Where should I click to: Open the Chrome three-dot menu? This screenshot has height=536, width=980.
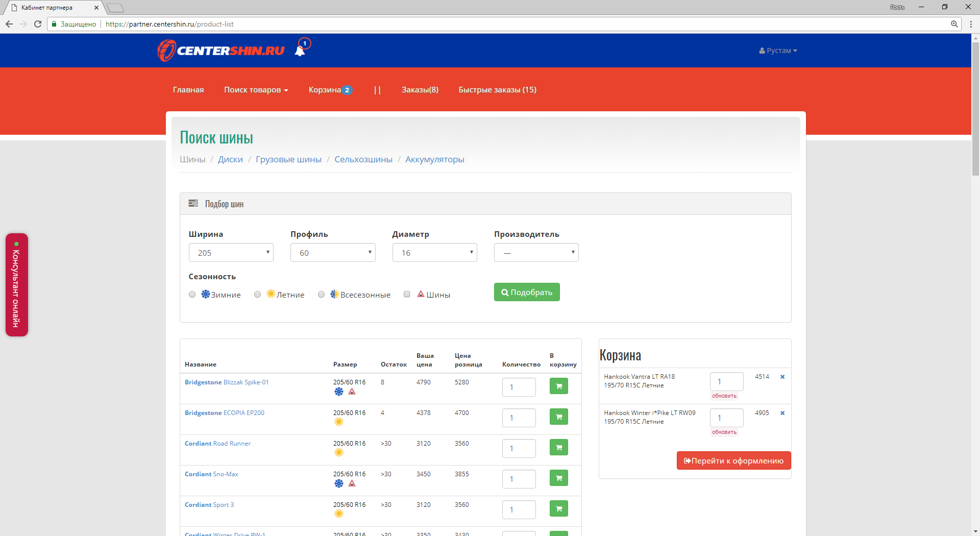[971, 24]
